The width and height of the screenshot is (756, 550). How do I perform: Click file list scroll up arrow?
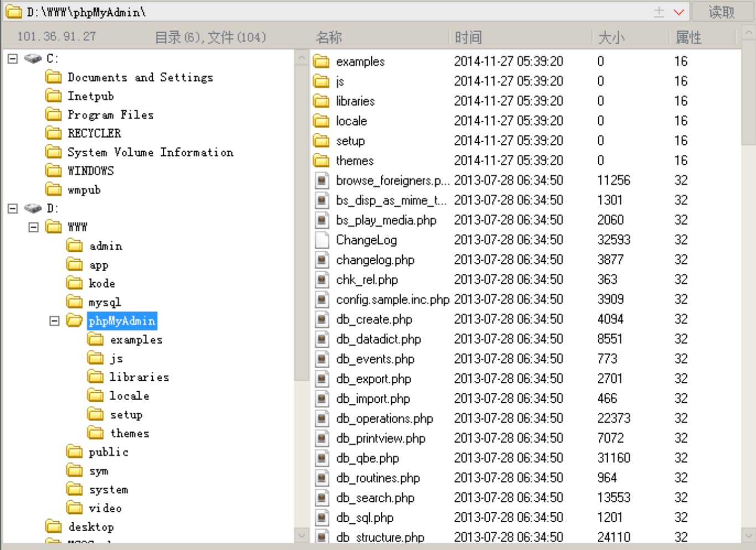[748, 33]
